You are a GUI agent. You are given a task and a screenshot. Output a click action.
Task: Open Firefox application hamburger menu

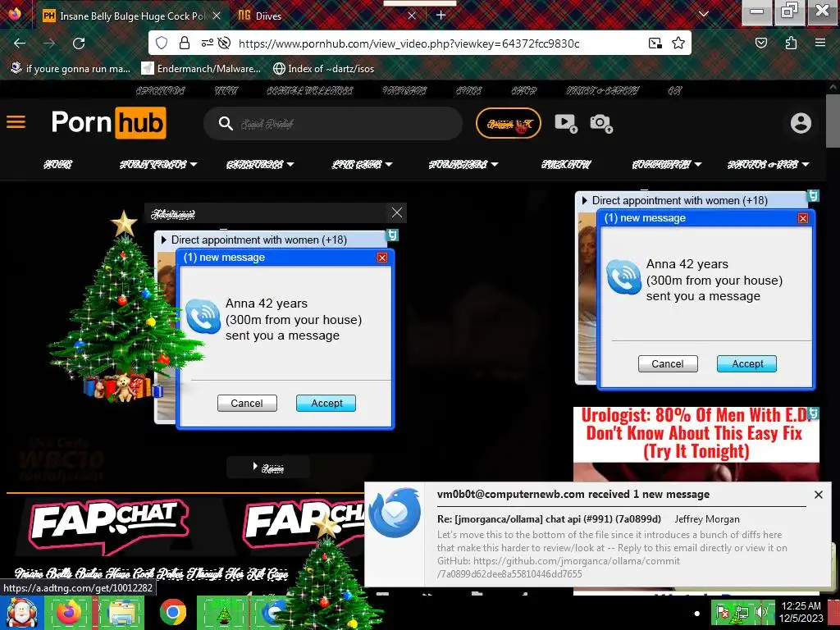click(820, 43)
